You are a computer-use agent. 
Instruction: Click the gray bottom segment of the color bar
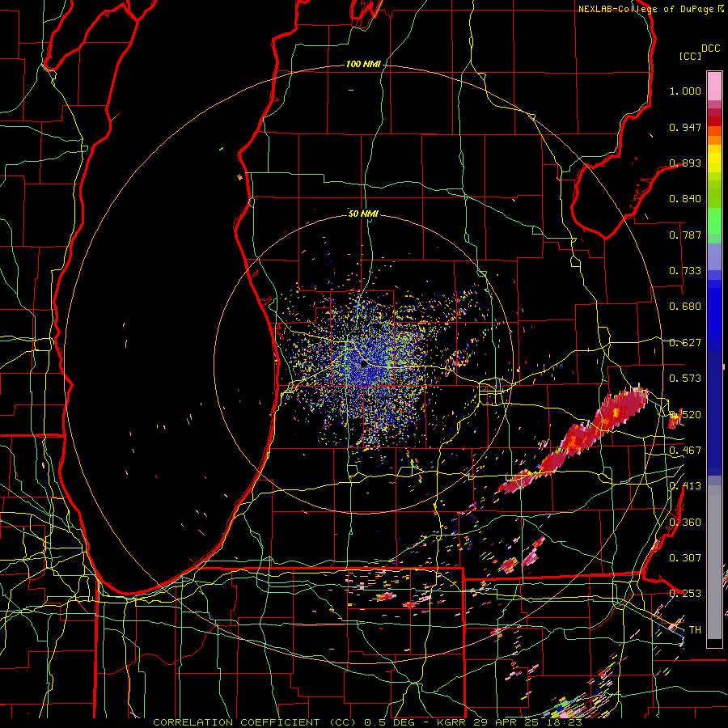(714, 562)
